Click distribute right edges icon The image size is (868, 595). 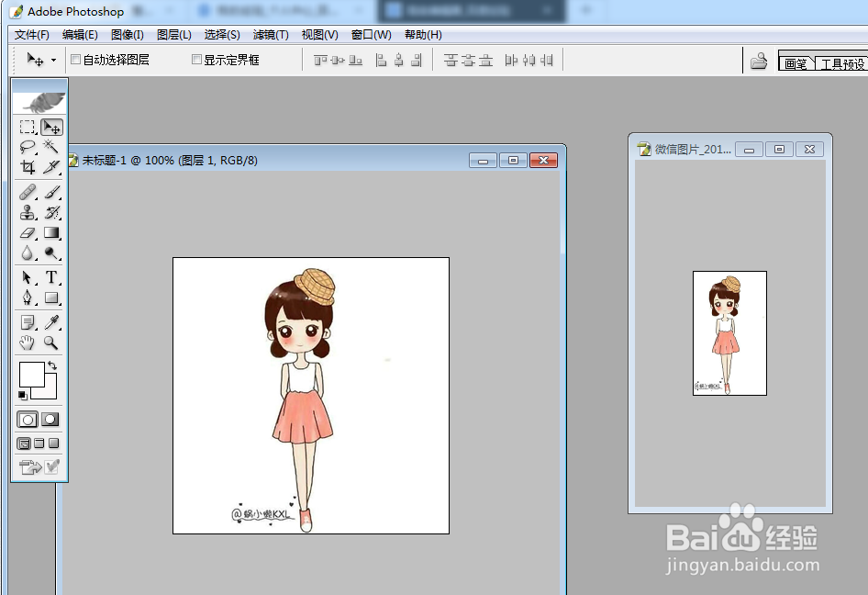546,60
